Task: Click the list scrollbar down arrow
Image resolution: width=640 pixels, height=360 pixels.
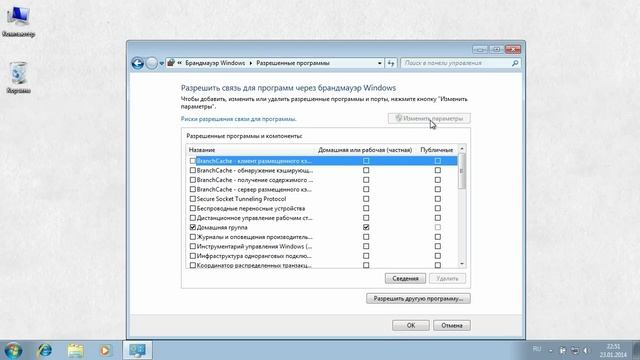Action: click(462, 264)
